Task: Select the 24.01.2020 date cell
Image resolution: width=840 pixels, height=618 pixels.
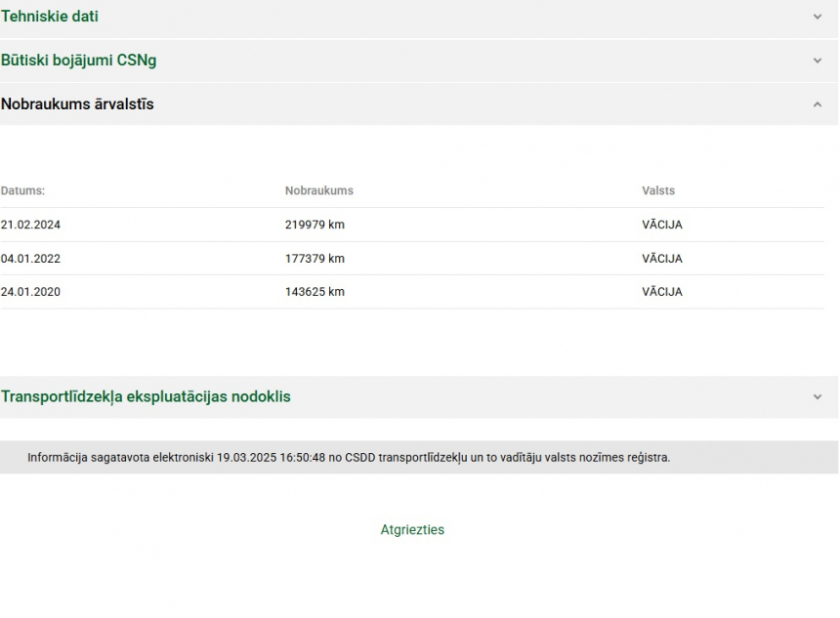Action: 30,292
